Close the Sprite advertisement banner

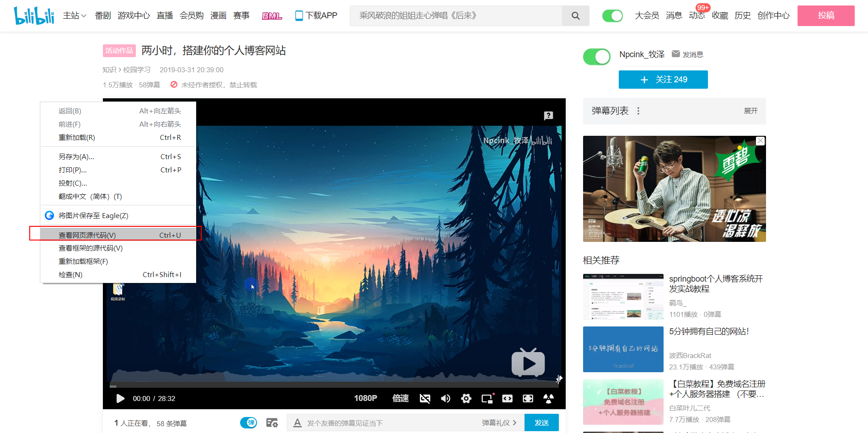pyautogui.click(x=760, y=141)
